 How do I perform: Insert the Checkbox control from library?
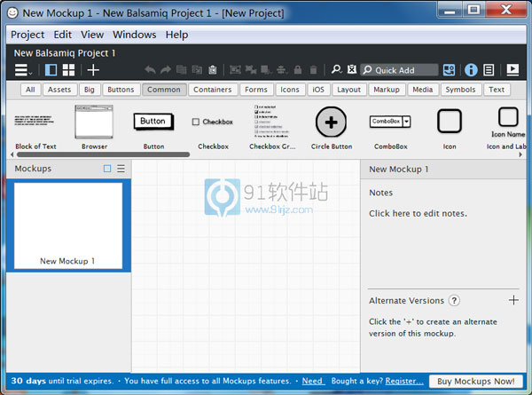point(213,122)
